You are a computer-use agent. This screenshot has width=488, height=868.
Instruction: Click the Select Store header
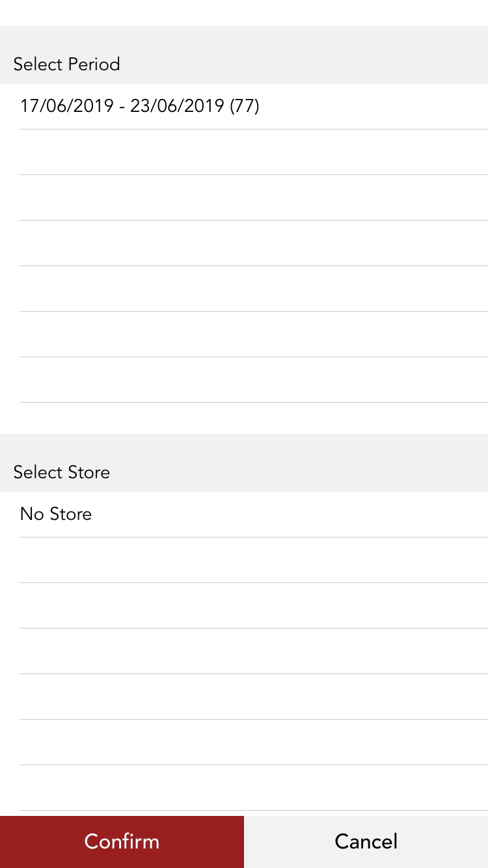pos(61,472)
